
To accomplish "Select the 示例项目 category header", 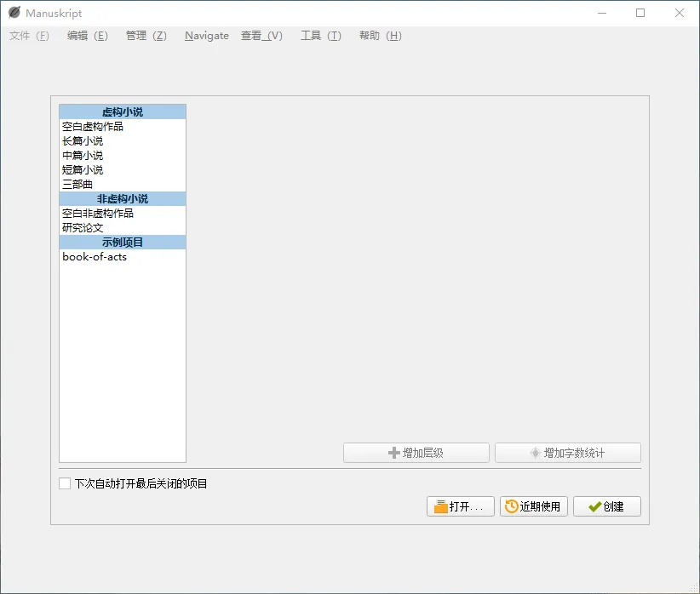I will coord(123,243).
